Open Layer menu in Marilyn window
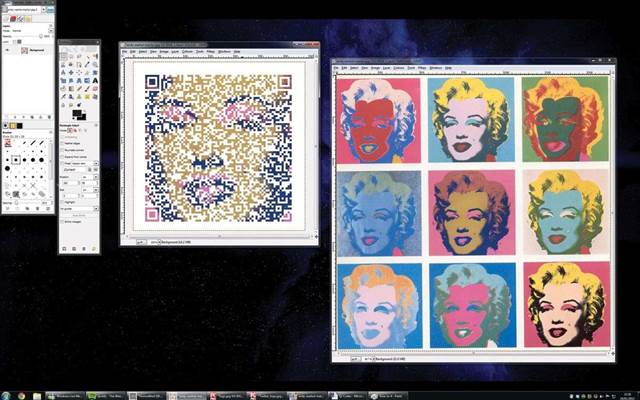 coord(386,68)
